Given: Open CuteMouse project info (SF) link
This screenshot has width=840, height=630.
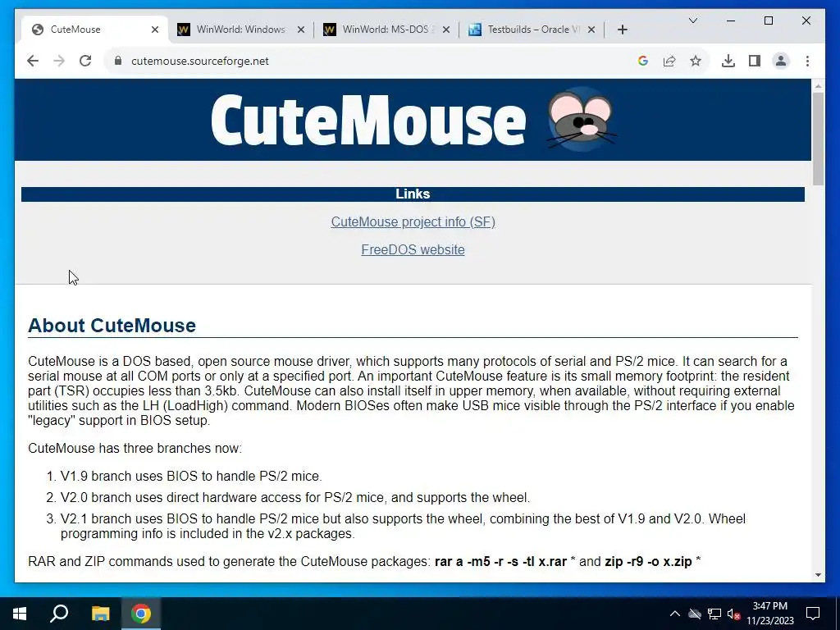Looking at the screenshot, I should click(413, 221).
